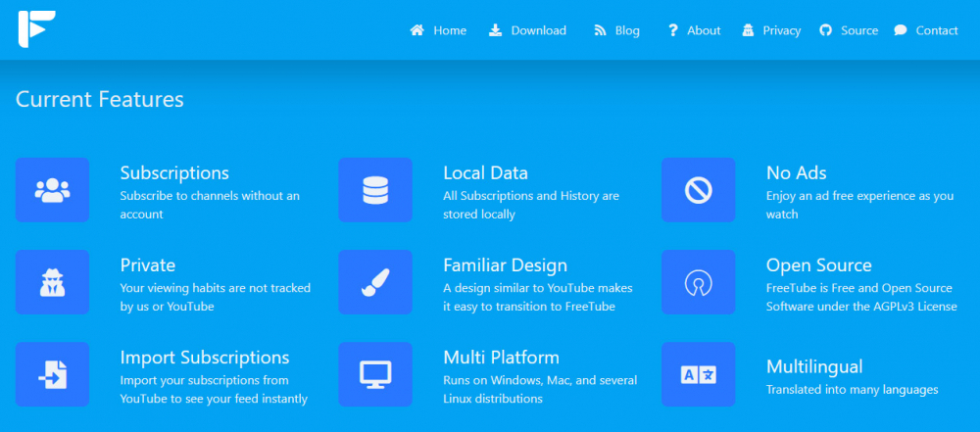
Task: Click text "Runs on Windows, Mac, and several"
Action: 540,381
